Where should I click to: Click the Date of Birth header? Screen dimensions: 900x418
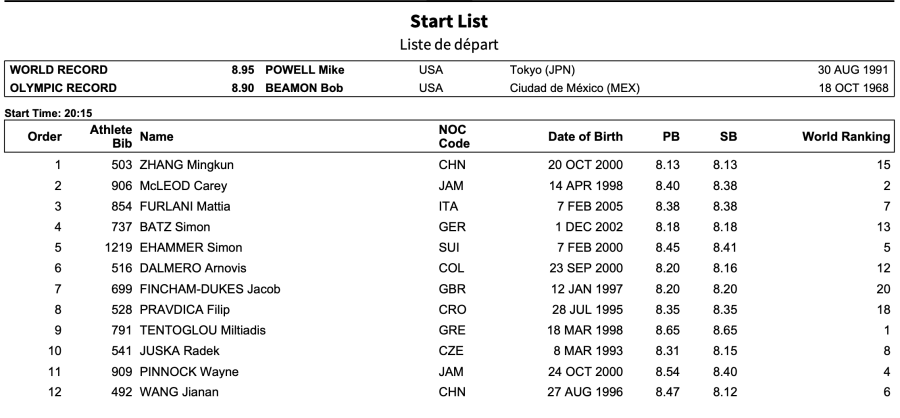[x=586, y=135]
